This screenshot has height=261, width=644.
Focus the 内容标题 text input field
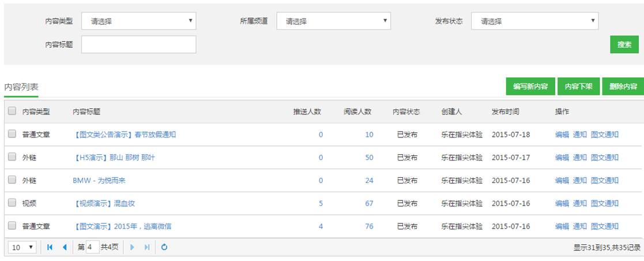pyautogui.click(x=138, y=44)
